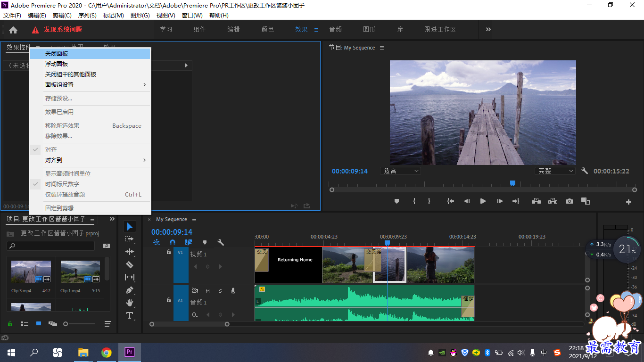
Task: Switch to 编辑 workspace tab
Action: (x=233, y=29)
